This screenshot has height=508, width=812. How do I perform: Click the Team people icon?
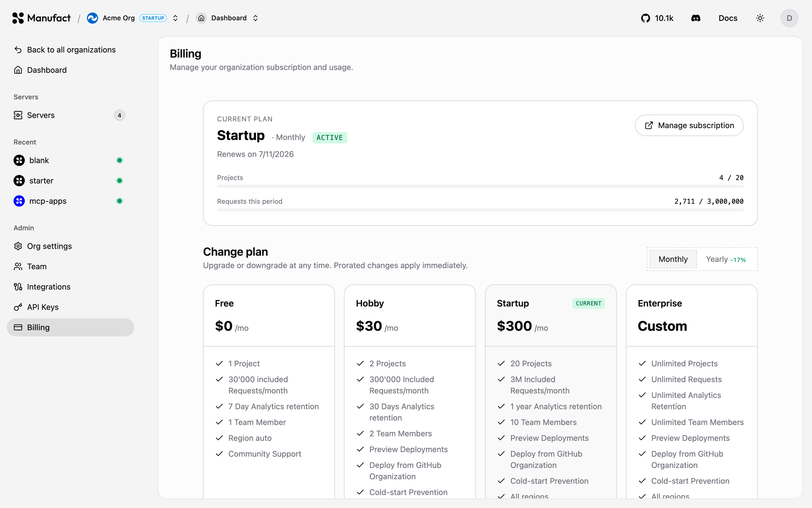pyautogui.click(x=18, y=266)
